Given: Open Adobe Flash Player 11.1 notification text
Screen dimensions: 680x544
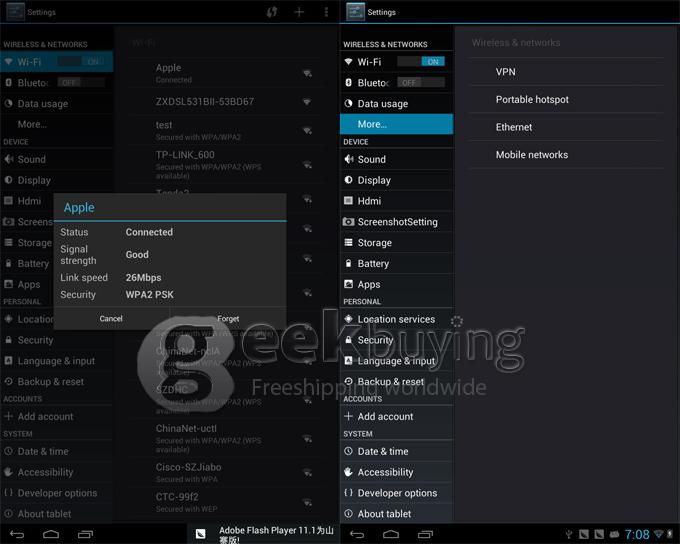Looking at the screenshot, I should pyautogui.click(x=276, y=534).
